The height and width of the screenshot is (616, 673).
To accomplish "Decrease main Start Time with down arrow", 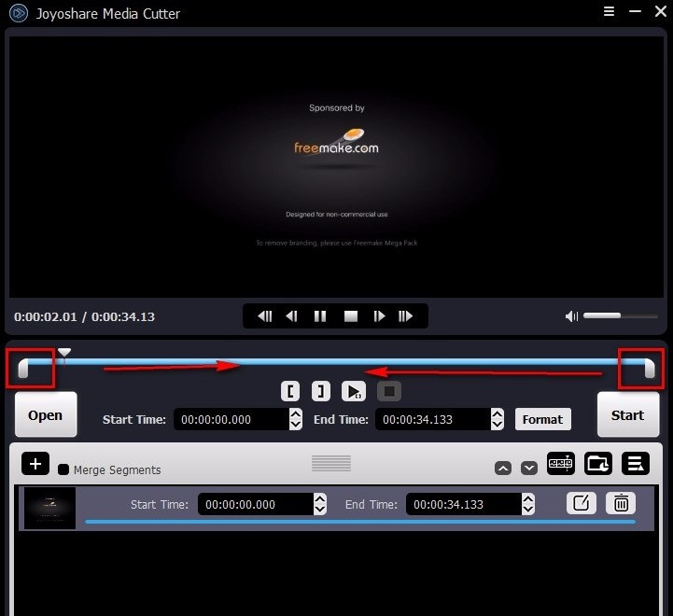I will click(x=296, y=425).
